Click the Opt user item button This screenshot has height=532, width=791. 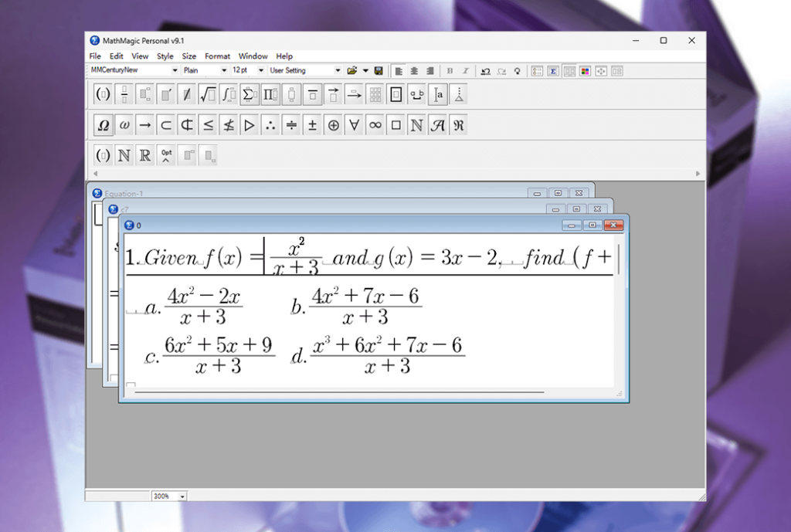[x=166, y=155]
